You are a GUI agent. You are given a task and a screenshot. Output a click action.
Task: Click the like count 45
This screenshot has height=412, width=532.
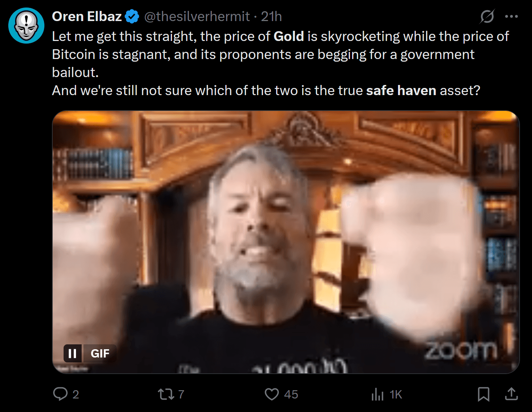click(x=291, y=394)
